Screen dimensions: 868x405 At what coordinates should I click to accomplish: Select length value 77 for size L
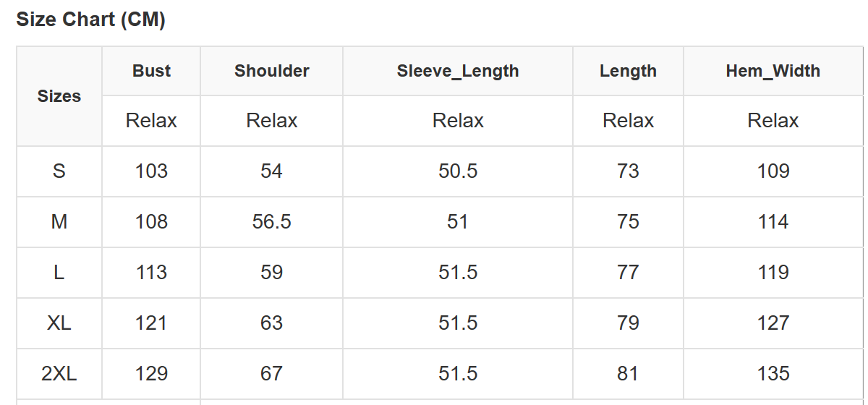pos(628,273)
